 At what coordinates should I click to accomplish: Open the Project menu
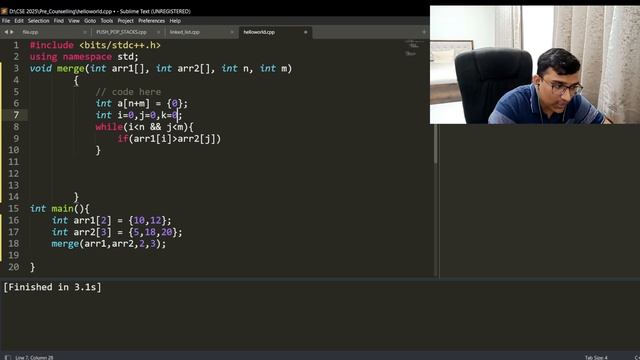125,21
